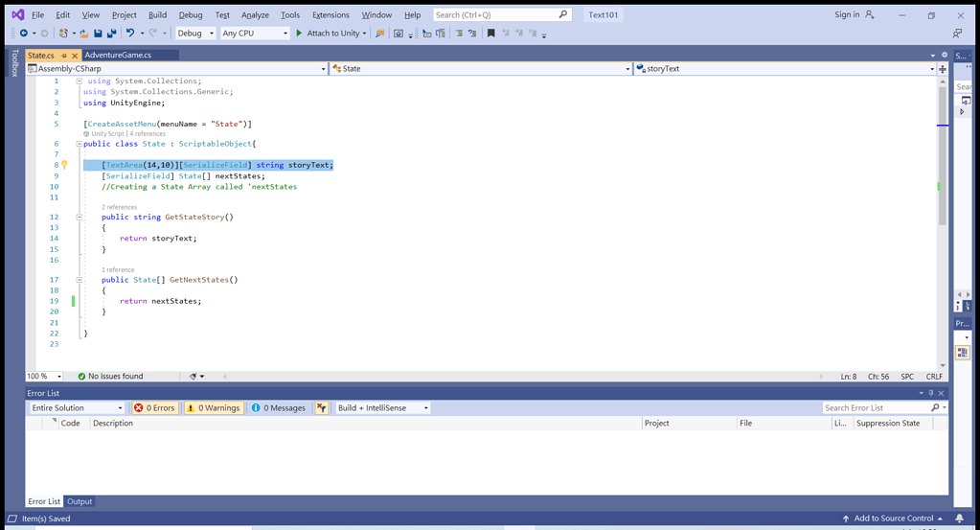This screenshot has width=980, height=530.
Task: Toggle the 0 Messages filter
Action: [278, 408]
